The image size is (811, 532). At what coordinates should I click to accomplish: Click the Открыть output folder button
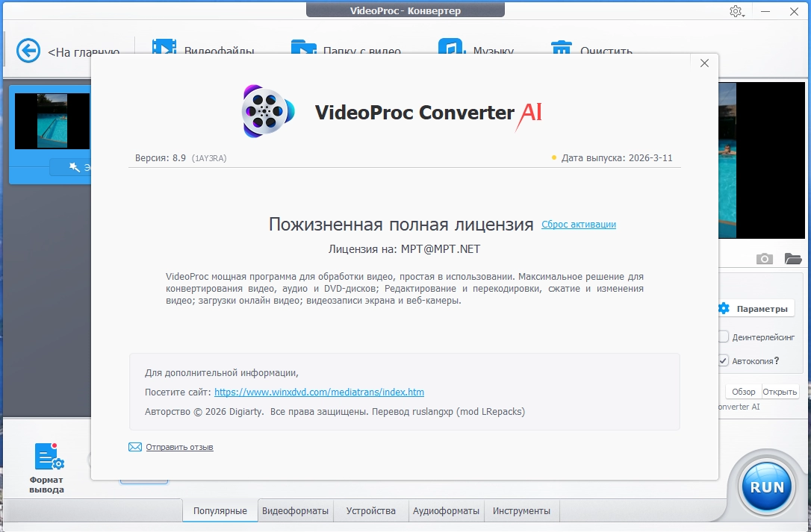pyautogui.click(x=780, y=392)
